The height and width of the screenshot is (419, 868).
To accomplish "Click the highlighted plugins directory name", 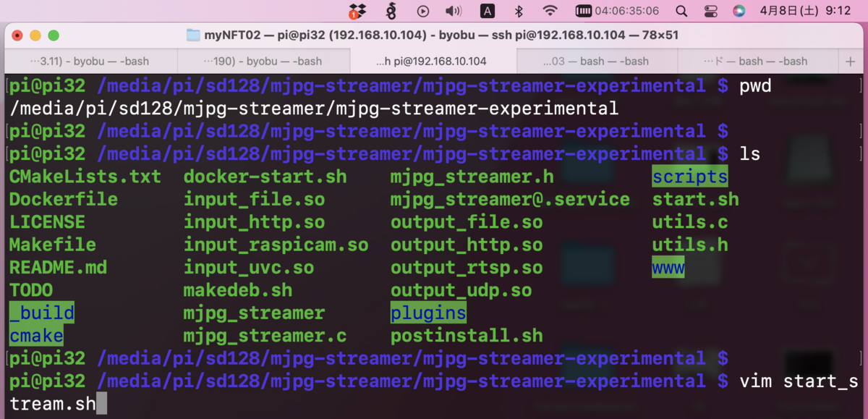I will coord(428,313).
